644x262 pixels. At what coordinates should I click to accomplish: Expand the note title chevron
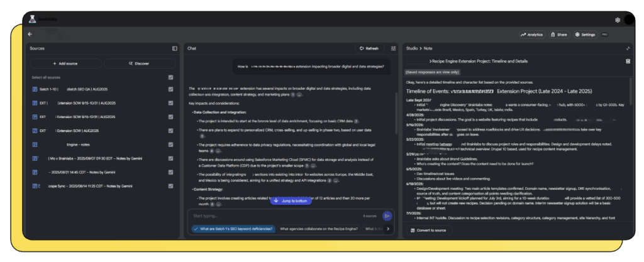(430, 62)
